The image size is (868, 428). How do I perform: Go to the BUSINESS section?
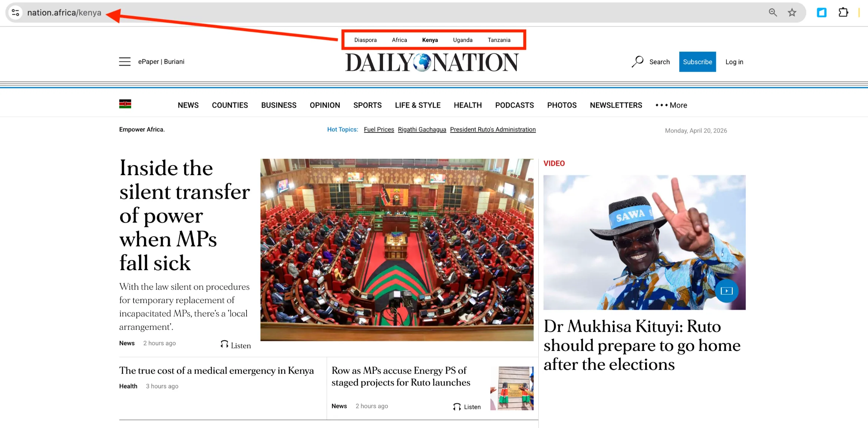279,105
